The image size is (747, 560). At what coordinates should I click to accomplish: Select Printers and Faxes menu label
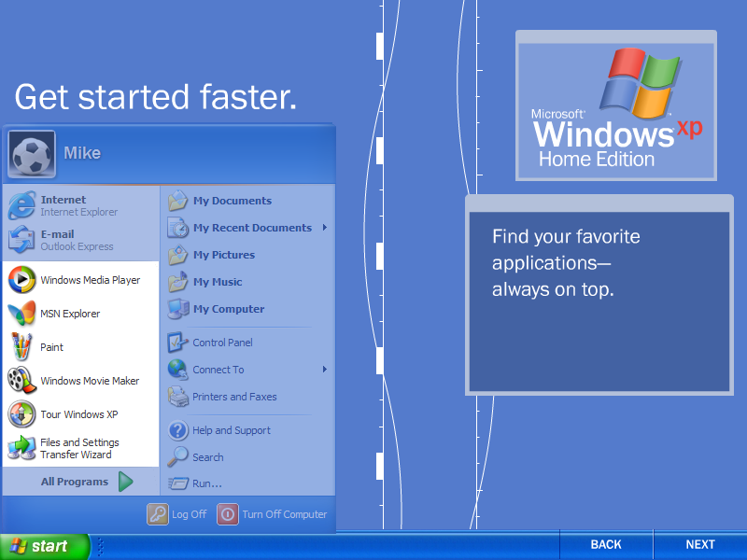pos(234,397)
